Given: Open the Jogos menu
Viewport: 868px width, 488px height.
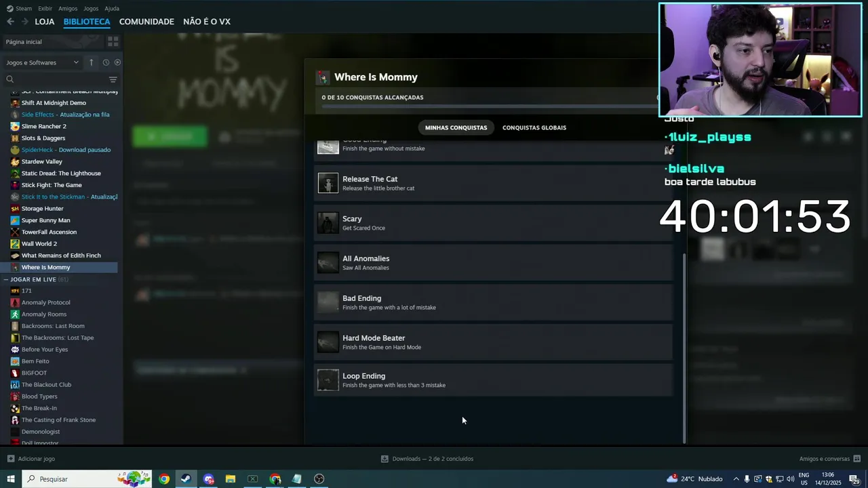Looking at the screenshot, I should point(91,8).
